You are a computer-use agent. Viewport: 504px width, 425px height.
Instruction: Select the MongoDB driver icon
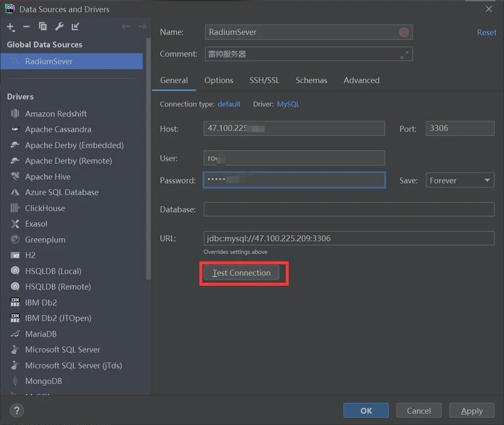click(x=14, y=381)
